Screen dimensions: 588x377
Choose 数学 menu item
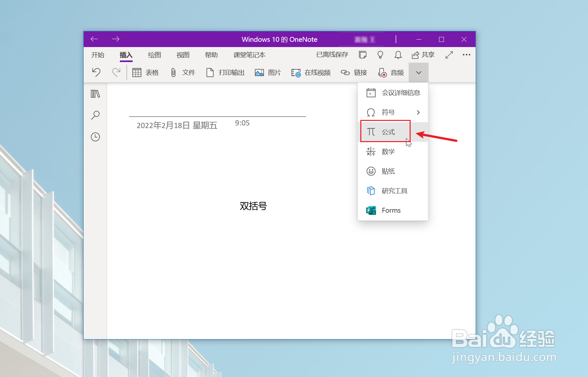(x=393, y=152)
